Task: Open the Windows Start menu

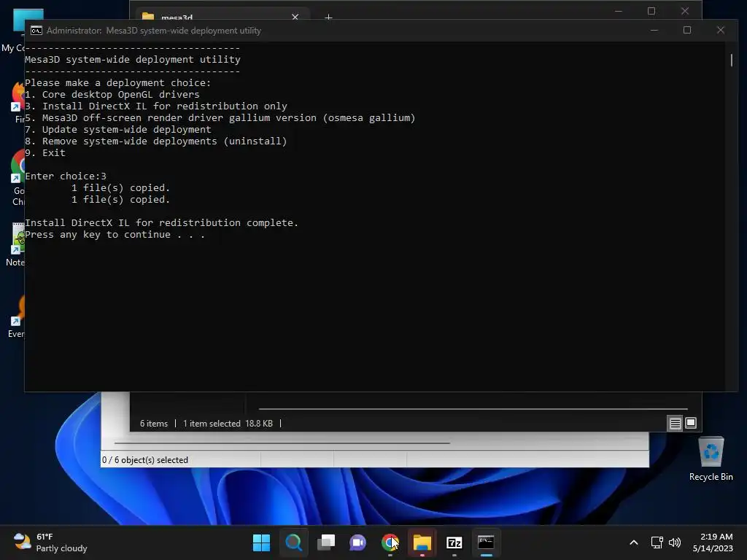Action: coord(261,542)
